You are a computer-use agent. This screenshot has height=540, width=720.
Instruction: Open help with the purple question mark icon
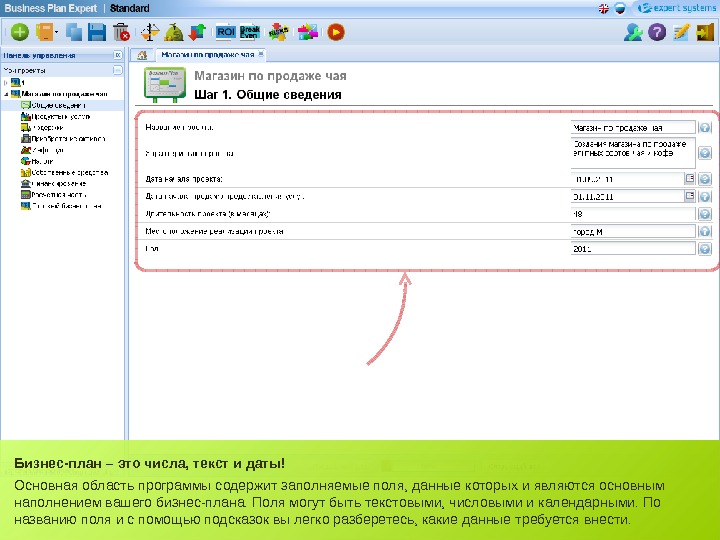657,32
